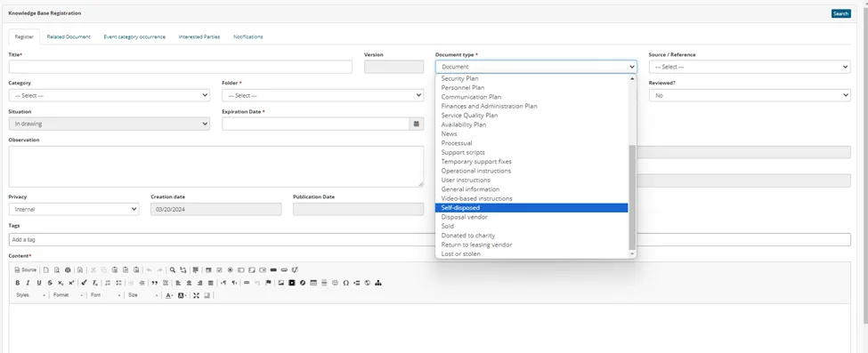The width and height of the screenshot is (868, 353).
Task: Insert a checkbox form element
Action: pos(219,270)
